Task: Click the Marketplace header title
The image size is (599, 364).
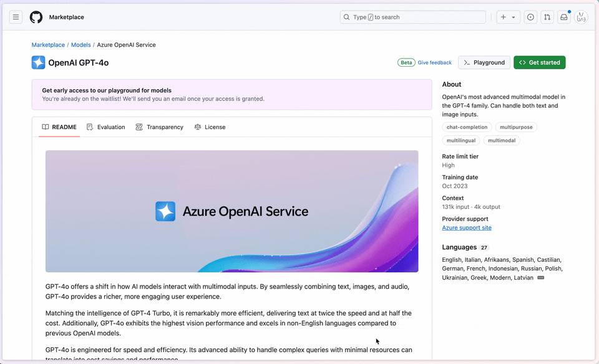Action: tap(67, 17)
